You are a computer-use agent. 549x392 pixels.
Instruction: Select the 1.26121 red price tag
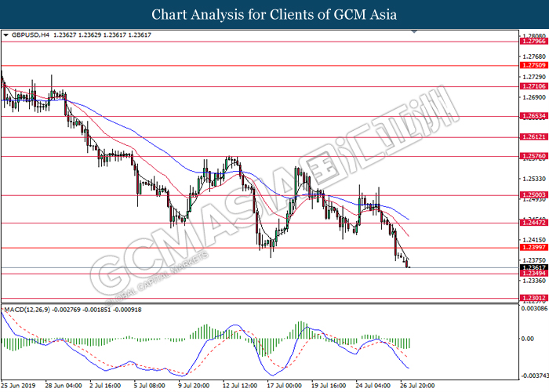tap(533, 136)
